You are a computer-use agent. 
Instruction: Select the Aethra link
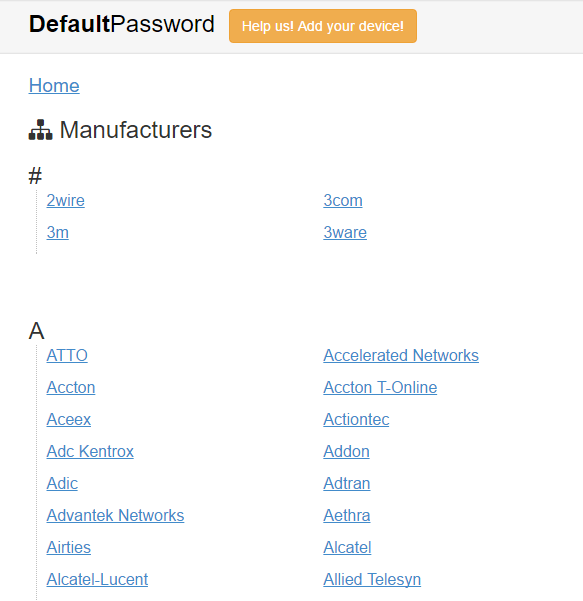pos(347,516)
